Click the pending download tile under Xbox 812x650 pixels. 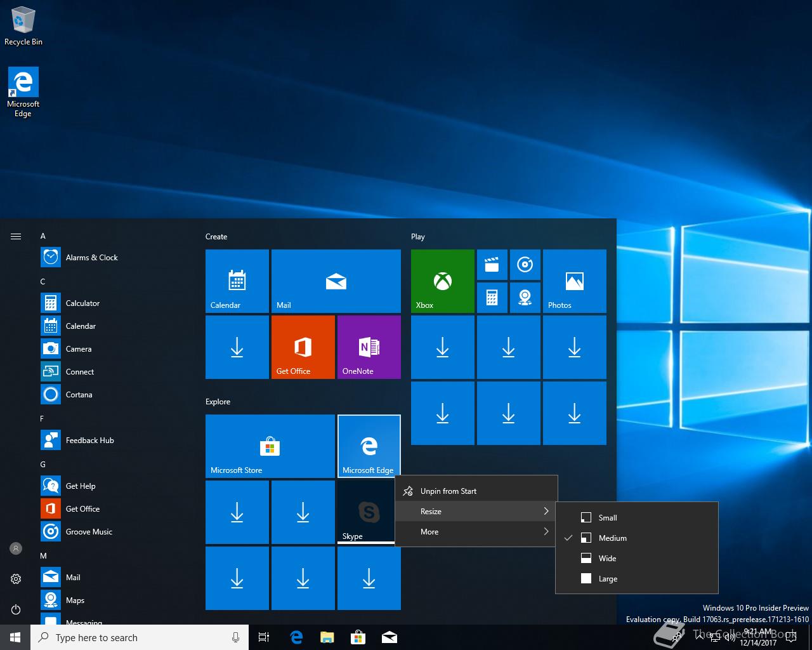[x=443, y=347]
